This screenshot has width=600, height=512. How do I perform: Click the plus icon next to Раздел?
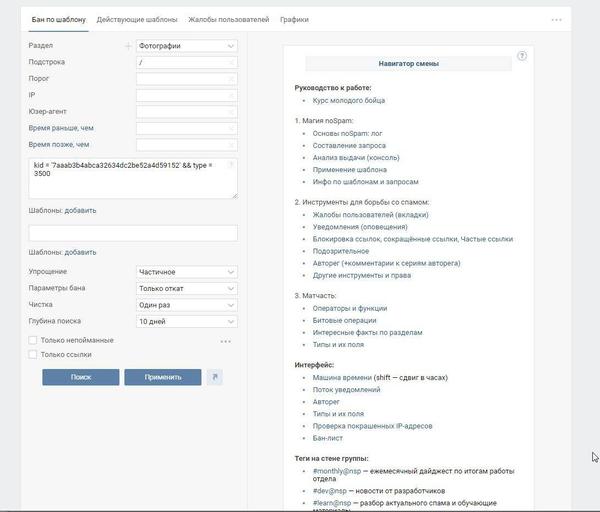click(127, 46)
